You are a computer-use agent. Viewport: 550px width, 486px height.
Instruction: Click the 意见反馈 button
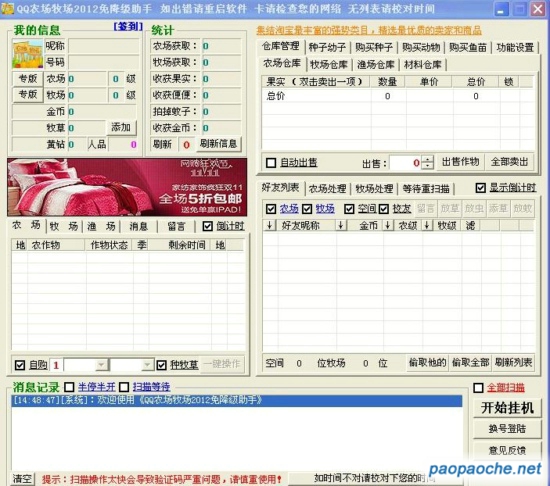click(x=507, y=451)
